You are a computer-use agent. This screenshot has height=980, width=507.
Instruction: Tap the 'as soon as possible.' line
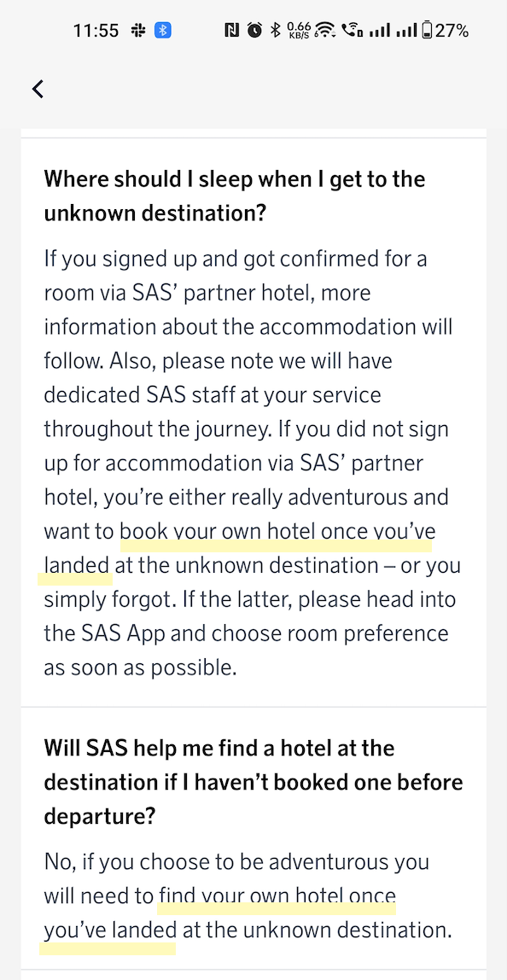(x=140, y=668)
